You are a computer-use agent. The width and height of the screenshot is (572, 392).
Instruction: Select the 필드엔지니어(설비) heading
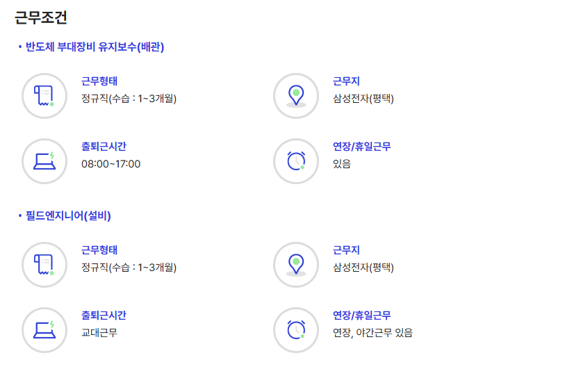pyautogui.click(x=68, y=216)
